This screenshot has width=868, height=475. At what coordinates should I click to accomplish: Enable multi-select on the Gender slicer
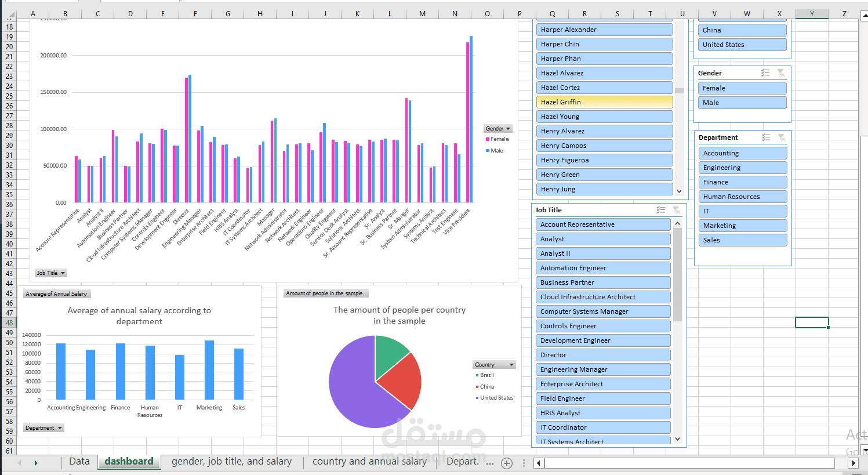click(765, 73)
